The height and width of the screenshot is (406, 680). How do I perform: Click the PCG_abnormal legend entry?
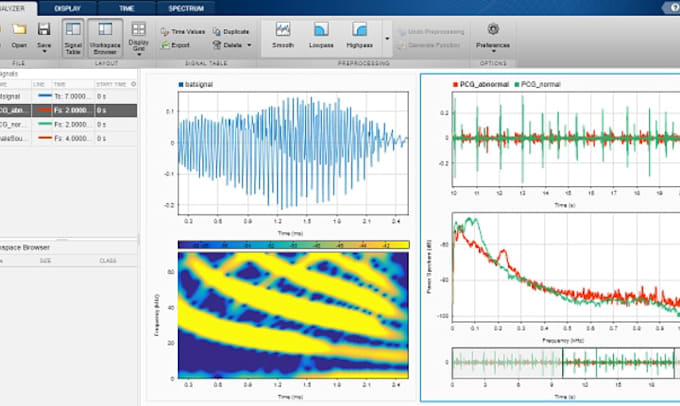[x=481, y=84]
